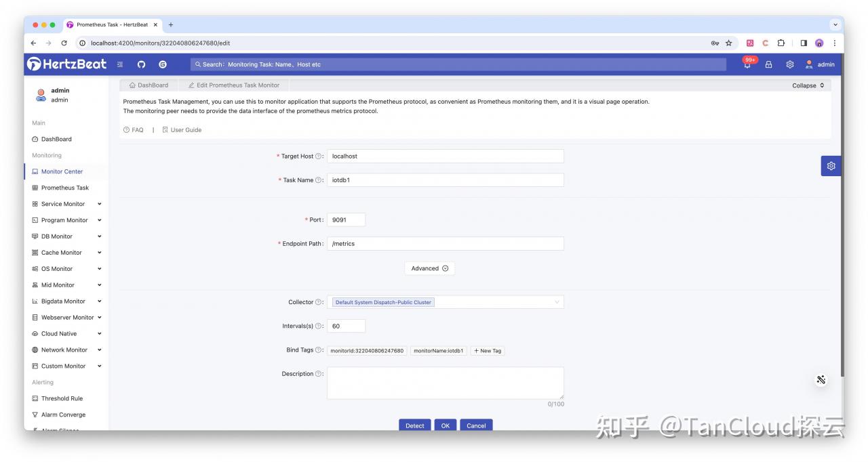Screen dimensions: 868x462
Task: Click the lock screen icon in the header
Action: coord(769,64)
